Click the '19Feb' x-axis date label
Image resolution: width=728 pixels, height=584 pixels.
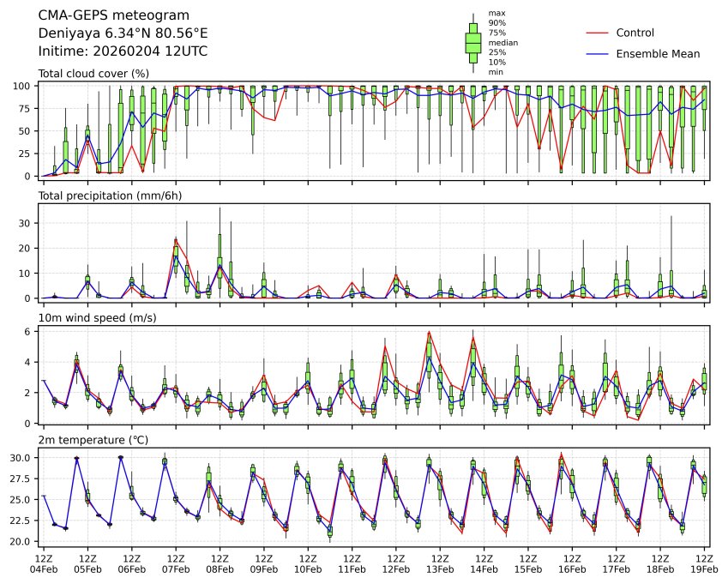click(x=705, y=569)
